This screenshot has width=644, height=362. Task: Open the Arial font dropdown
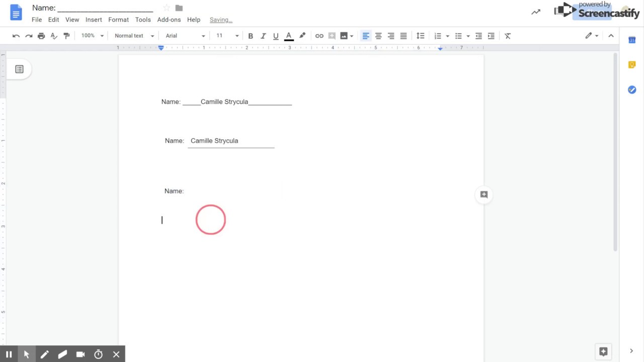(x=185, y=36)
